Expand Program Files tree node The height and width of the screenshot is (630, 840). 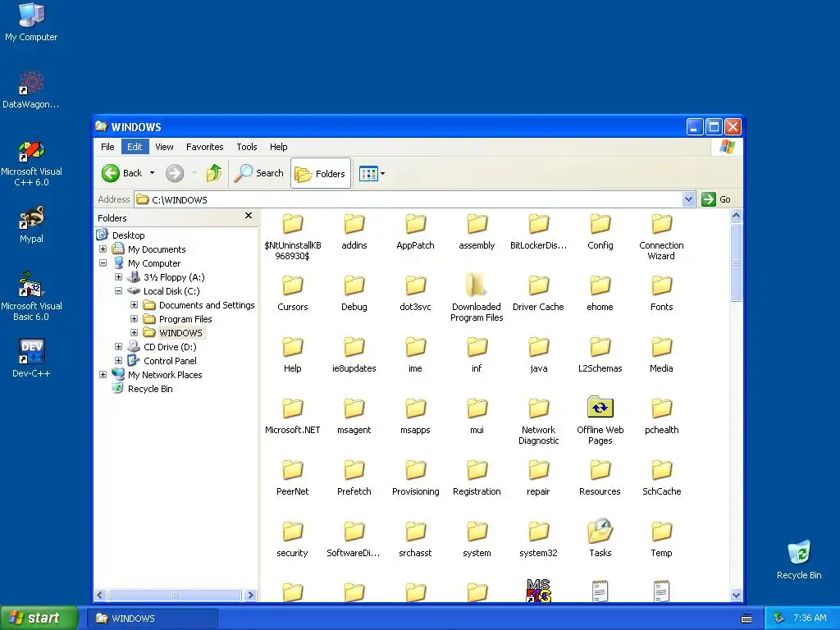[x=134, y=319]
